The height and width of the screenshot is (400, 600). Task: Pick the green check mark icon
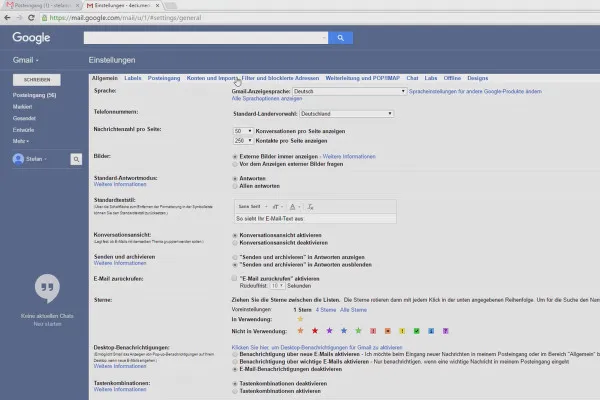pyautogui.click(x=417, y=331)
